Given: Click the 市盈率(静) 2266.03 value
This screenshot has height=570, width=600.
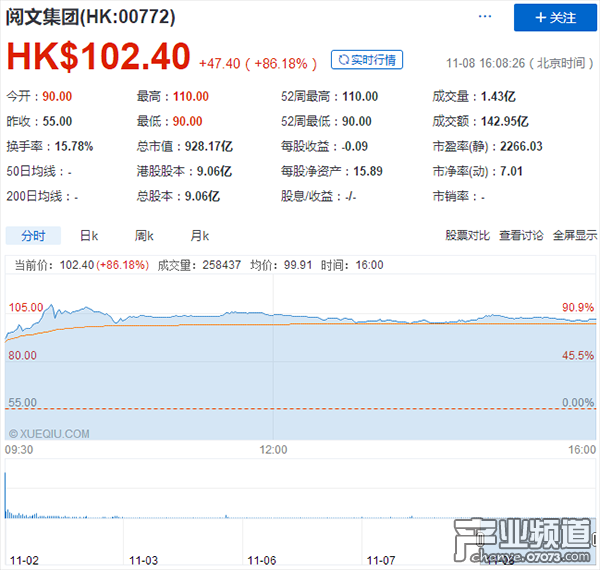Looking at the screenshot, I should [x=521, y=146].
